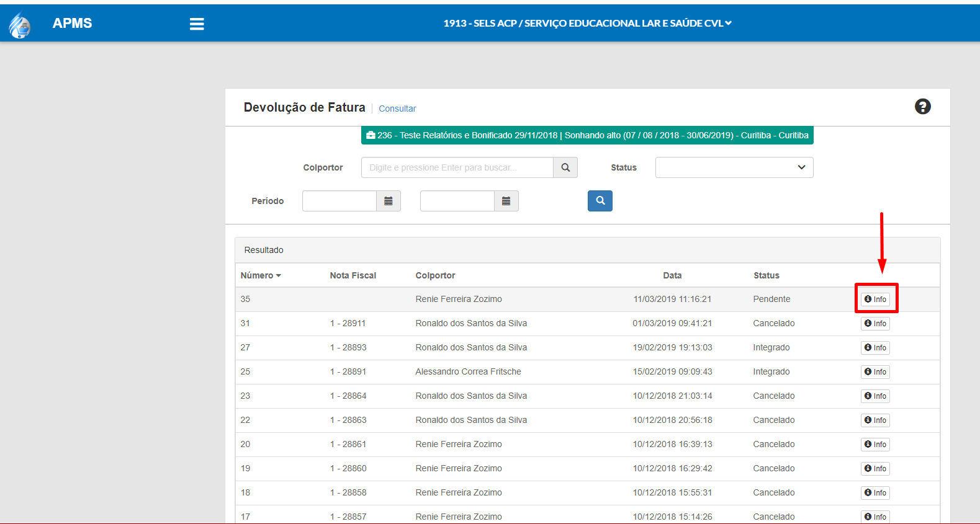
Task: Click the Status column header
Action: [766, 275]
